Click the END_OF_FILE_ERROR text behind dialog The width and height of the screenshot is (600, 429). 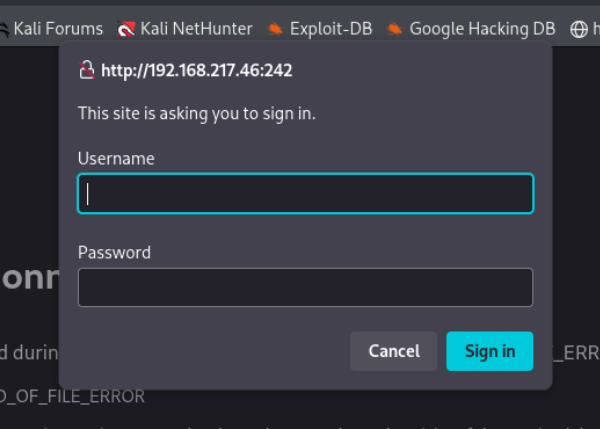click(72, 397)
